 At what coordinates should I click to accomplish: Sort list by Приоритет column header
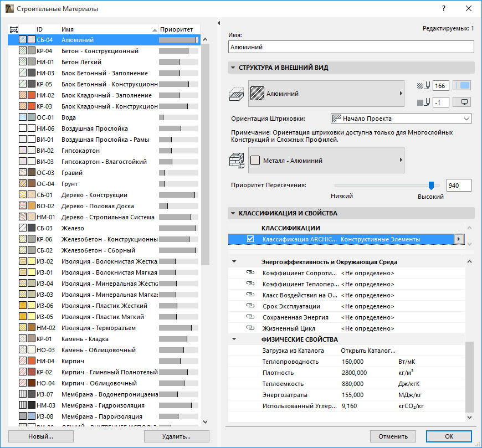(x=176, y=29)
